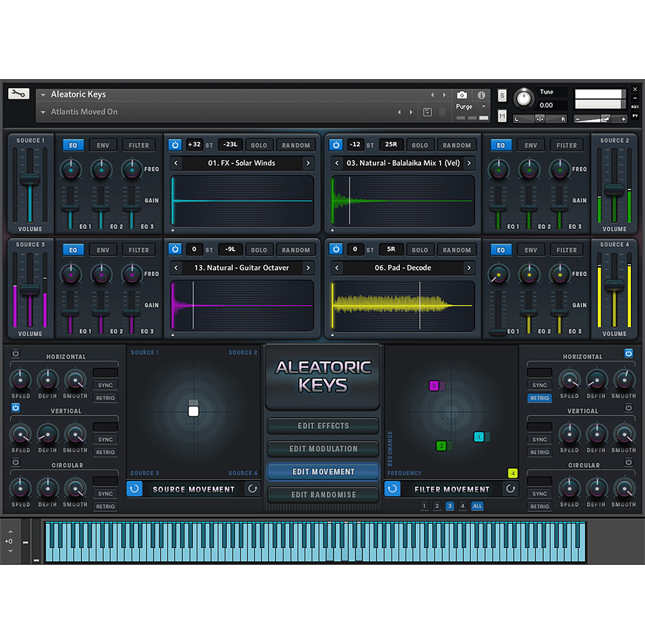This screenshot has width=645, height=644.
Task: Click the Tune knob
Action: 524,99
